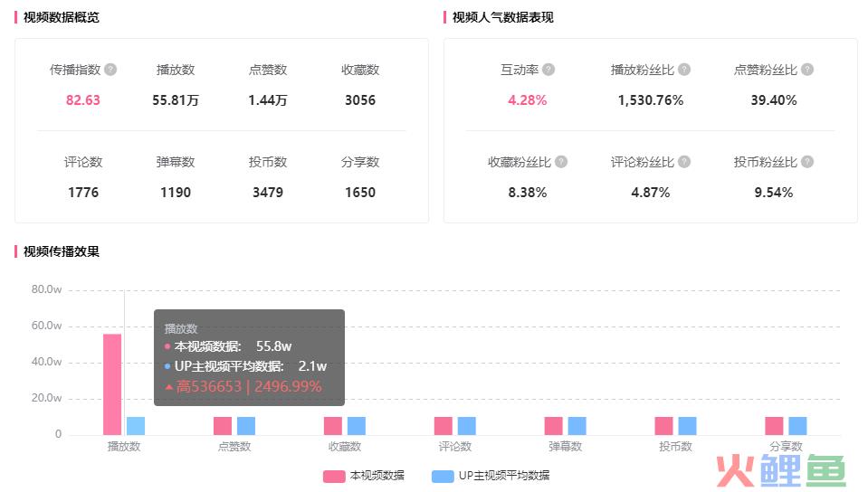Click 评论数 value 1776

pyautogui.click(x=83, y=193)
